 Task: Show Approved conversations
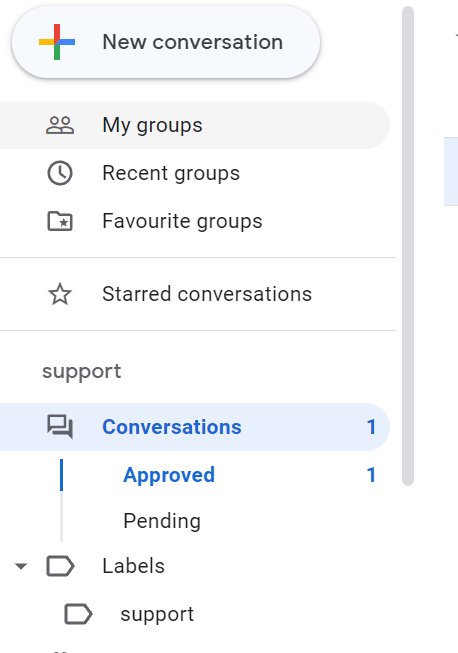coord(169,475)
